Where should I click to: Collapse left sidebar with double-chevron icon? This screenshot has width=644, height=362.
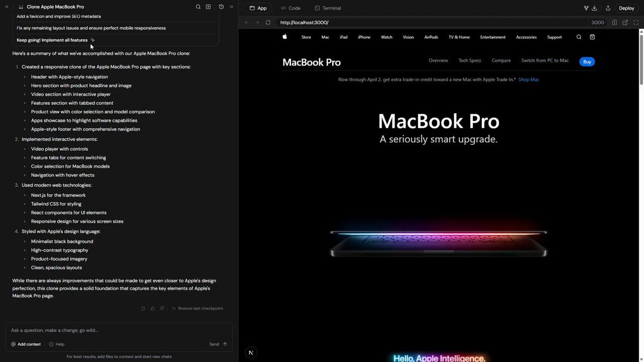(x=7, y=7)
